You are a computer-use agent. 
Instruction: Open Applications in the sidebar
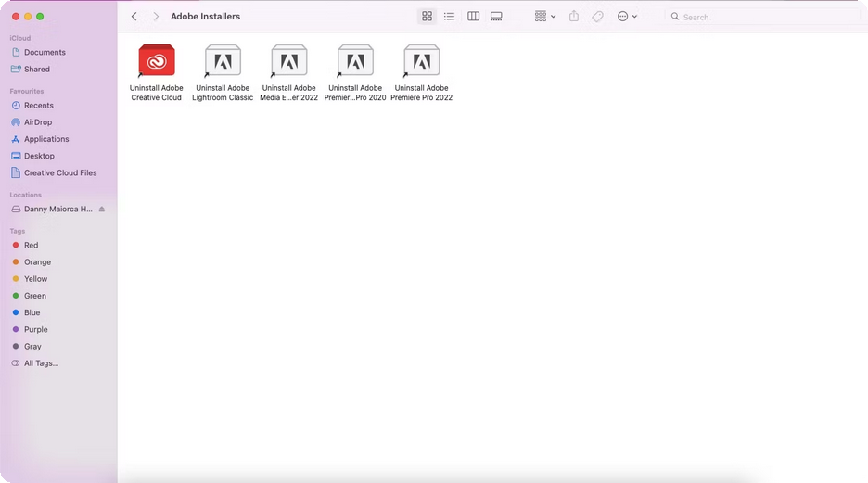(46, 139)
